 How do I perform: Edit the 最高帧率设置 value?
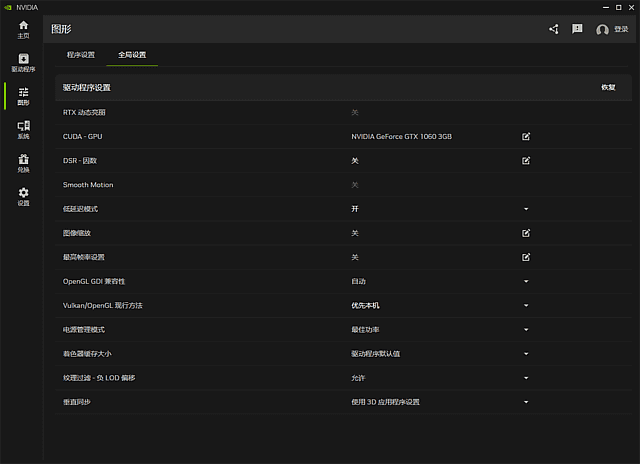pyautogui.click(x=526, y=257)
